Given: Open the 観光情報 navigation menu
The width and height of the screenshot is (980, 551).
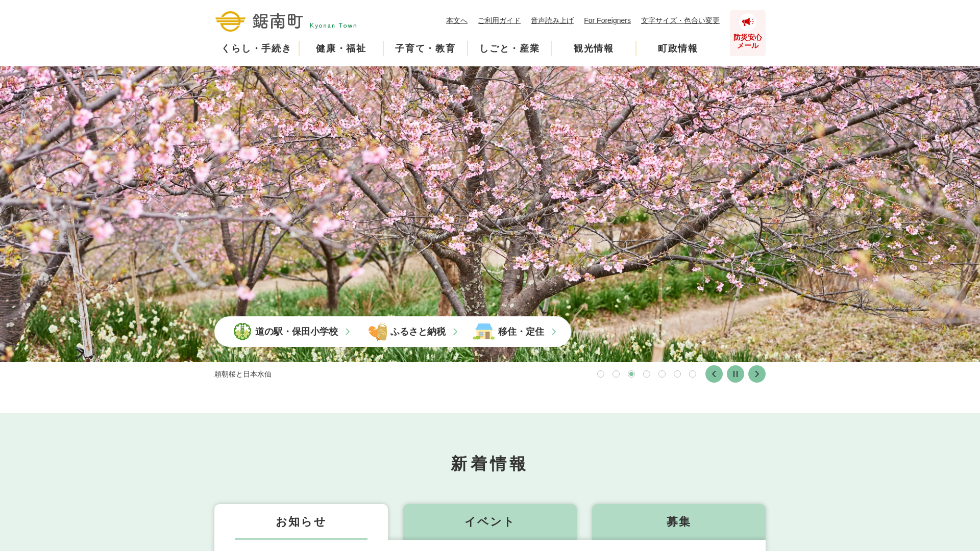Looking at the screenshot, I should (x=594, y=48).
